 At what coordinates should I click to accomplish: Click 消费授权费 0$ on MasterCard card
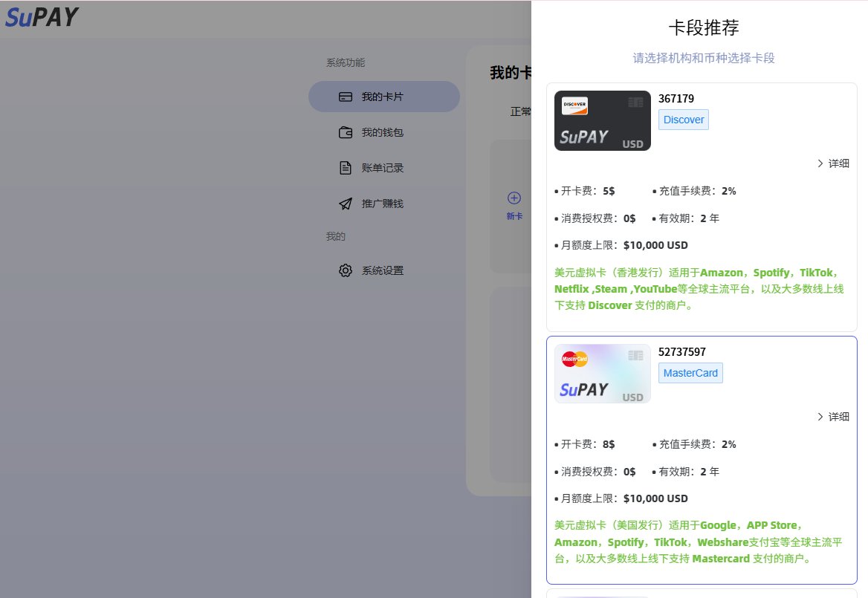pyautogui.click(x=595, y=472)
